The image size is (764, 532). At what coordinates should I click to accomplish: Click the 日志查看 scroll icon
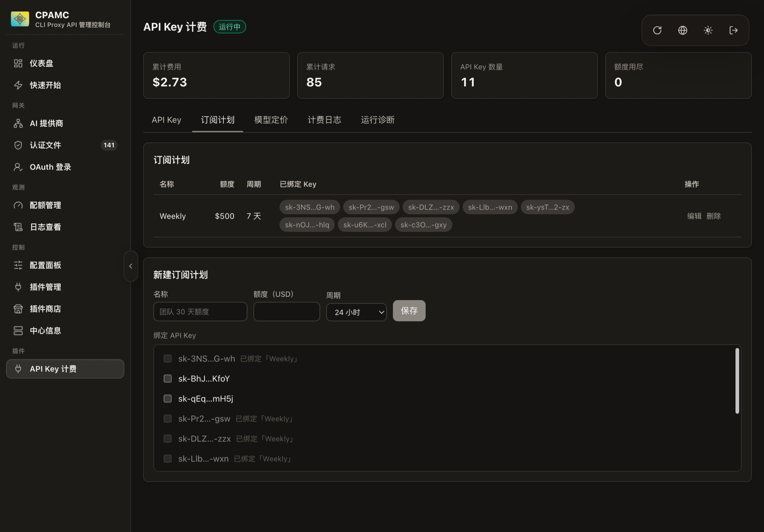pos(18,227)
